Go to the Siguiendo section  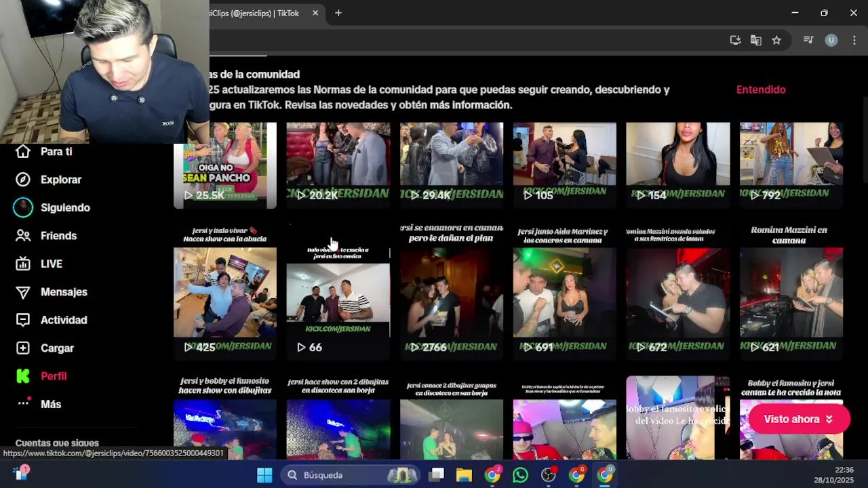[52, 207]
